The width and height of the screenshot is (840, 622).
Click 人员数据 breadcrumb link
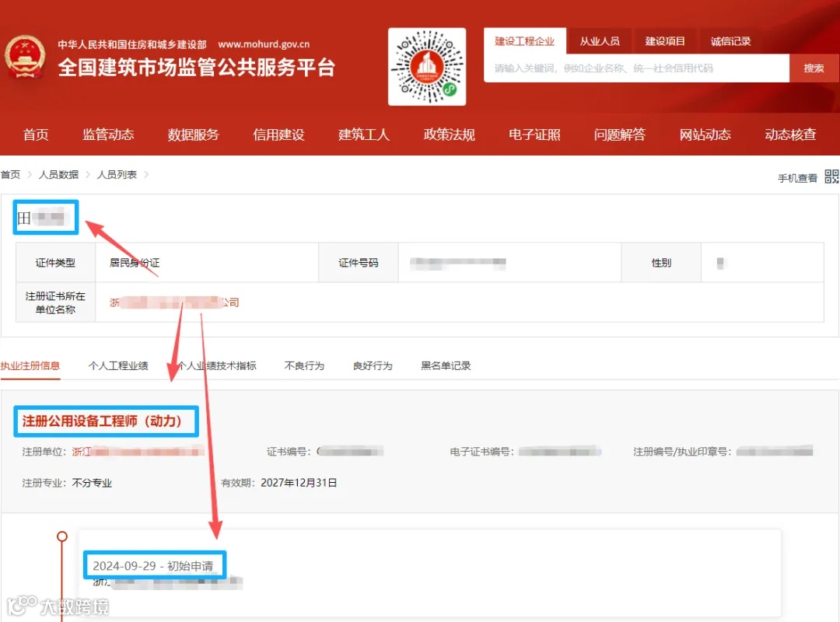coord(58,175)
